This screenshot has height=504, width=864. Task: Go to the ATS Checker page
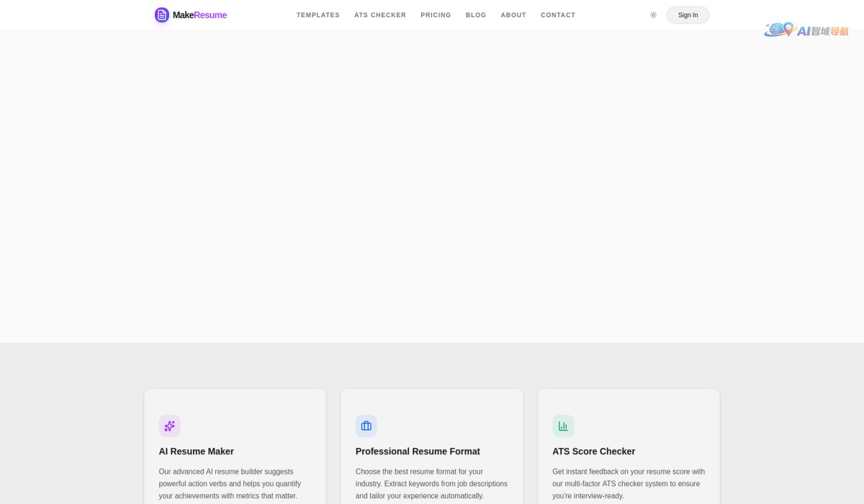(380, 15)
